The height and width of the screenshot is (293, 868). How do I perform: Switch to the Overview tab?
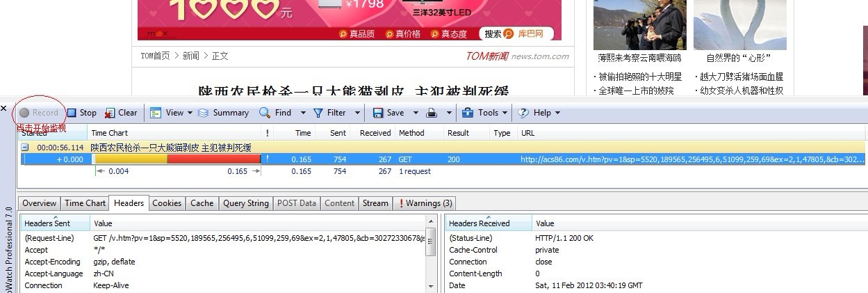pyautogui.click(x=39, y=203)
